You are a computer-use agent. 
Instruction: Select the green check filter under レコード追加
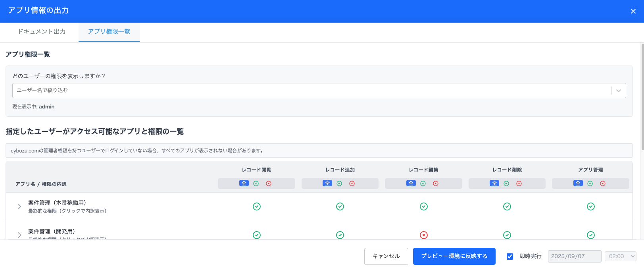(339, 183)
